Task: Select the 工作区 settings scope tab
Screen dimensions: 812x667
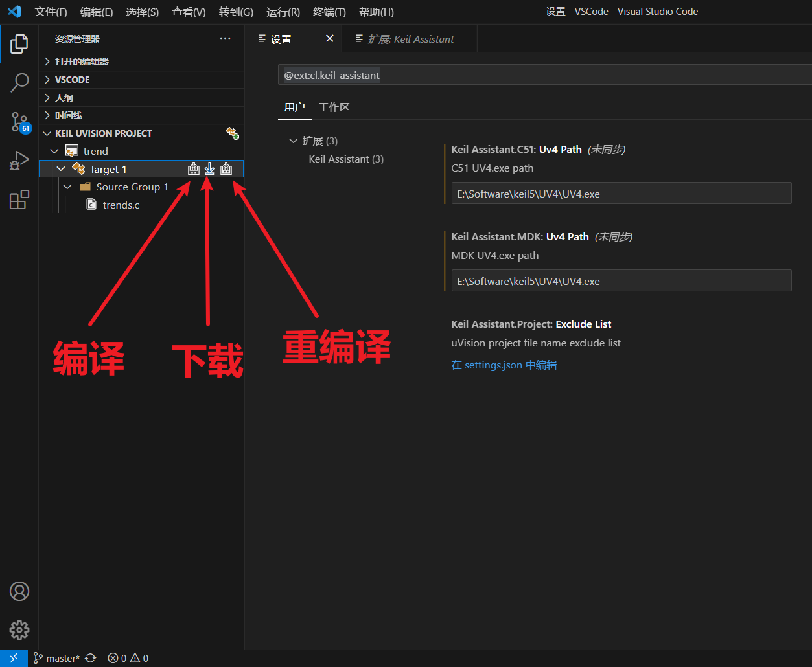Action: point(334,107)
